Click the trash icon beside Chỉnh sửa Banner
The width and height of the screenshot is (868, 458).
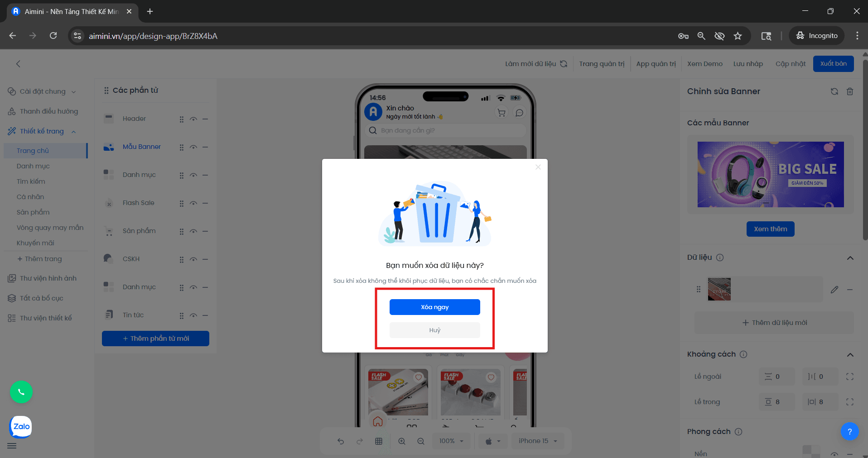coord(849,91)
